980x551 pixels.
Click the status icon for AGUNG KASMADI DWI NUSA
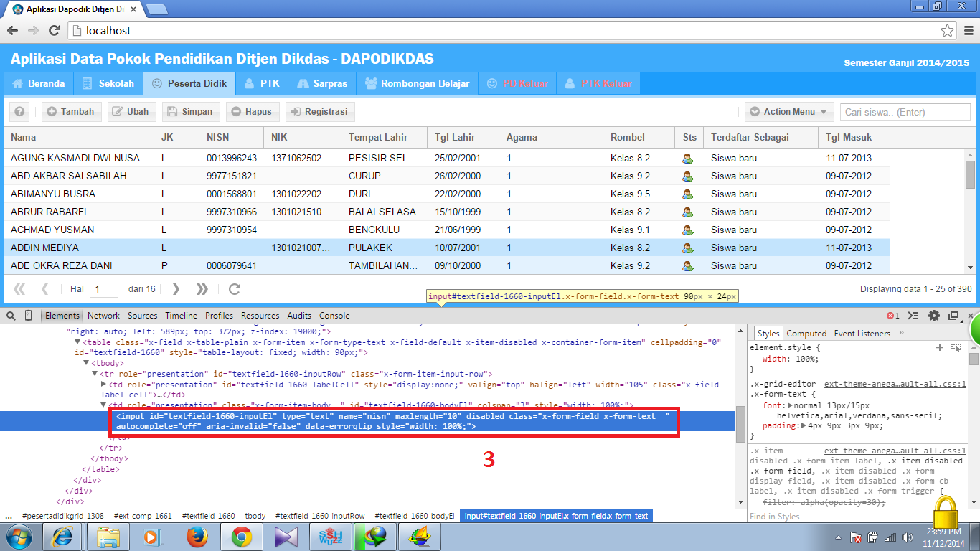(x=688, y=158)
